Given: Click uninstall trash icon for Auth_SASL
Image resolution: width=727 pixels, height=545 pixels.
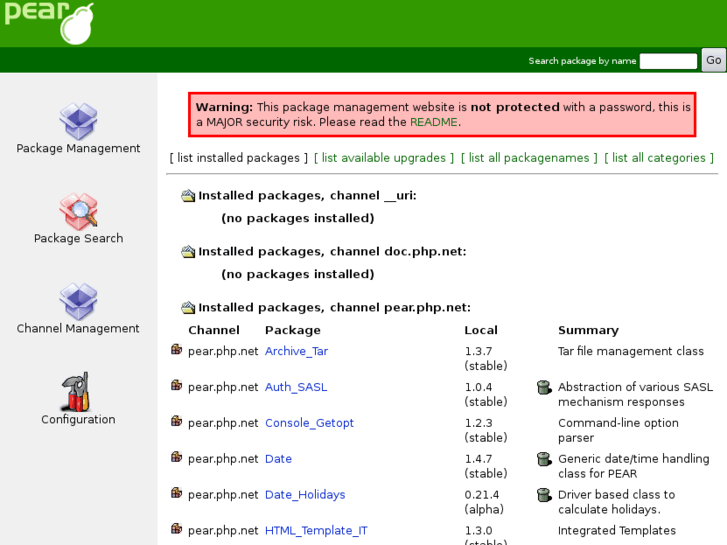Looking at the screenshot, I should [544, 387].
